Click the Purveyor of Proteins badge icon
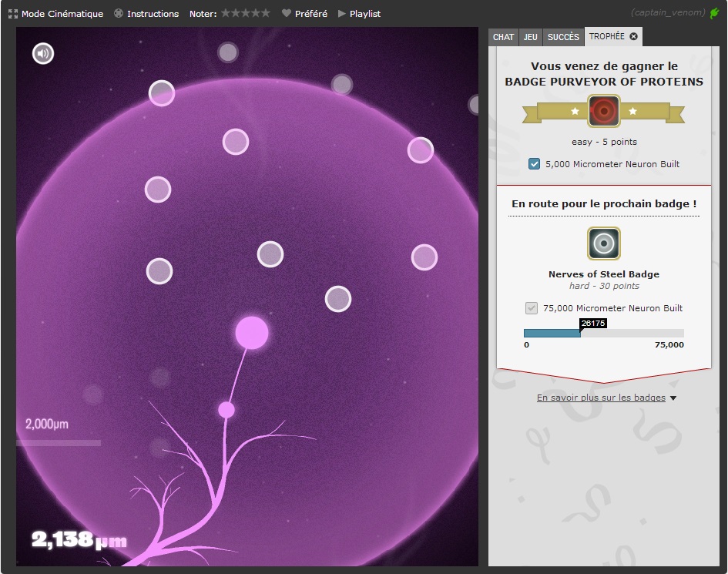 click(604, 111)
